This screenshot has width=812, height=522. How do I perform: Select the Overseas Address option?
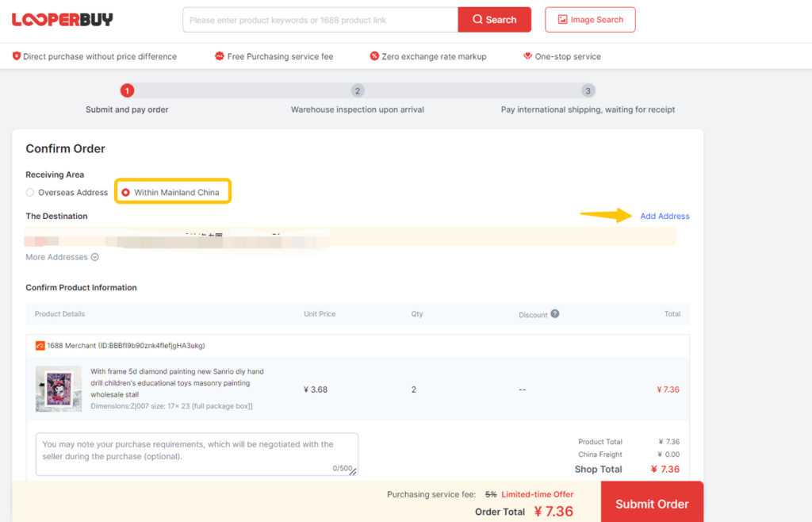(29, 192)
